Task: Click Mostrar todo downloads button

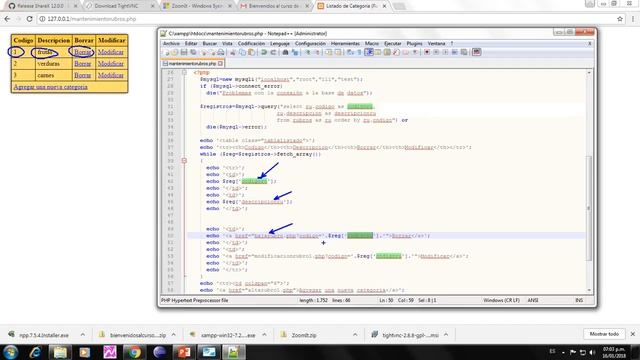Action: (604, 334)
